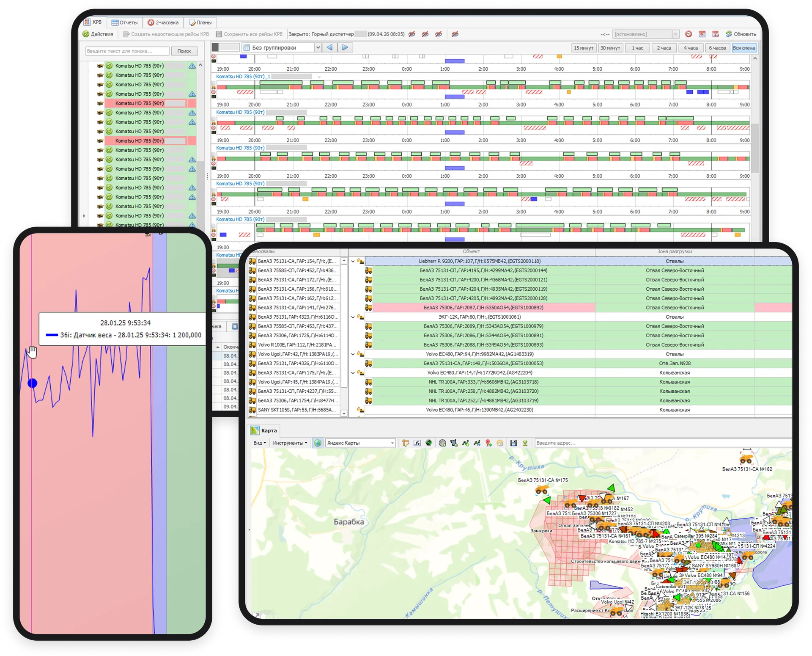Click the Обновить refresh button

741,34
